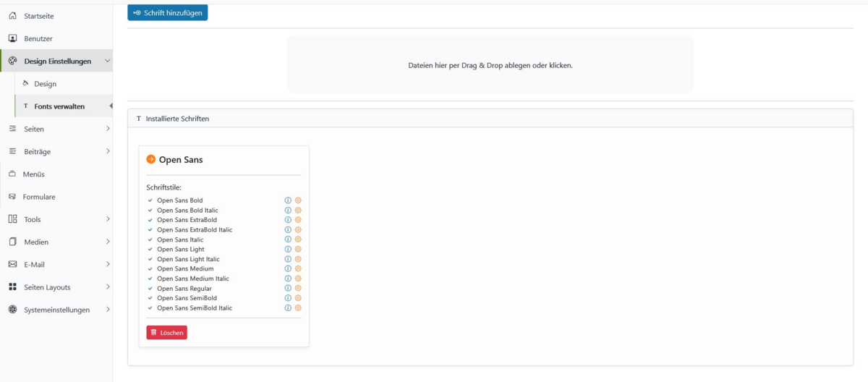Image resolution: width=868 pixels, height=382 pixels.
Task: Click the red Löschen button
Action: point(166,333)
